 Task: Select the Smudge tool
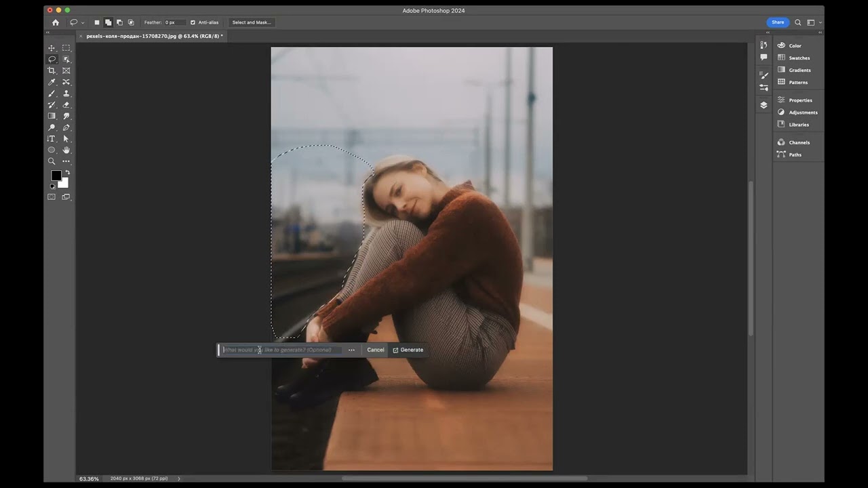(66, 116)
